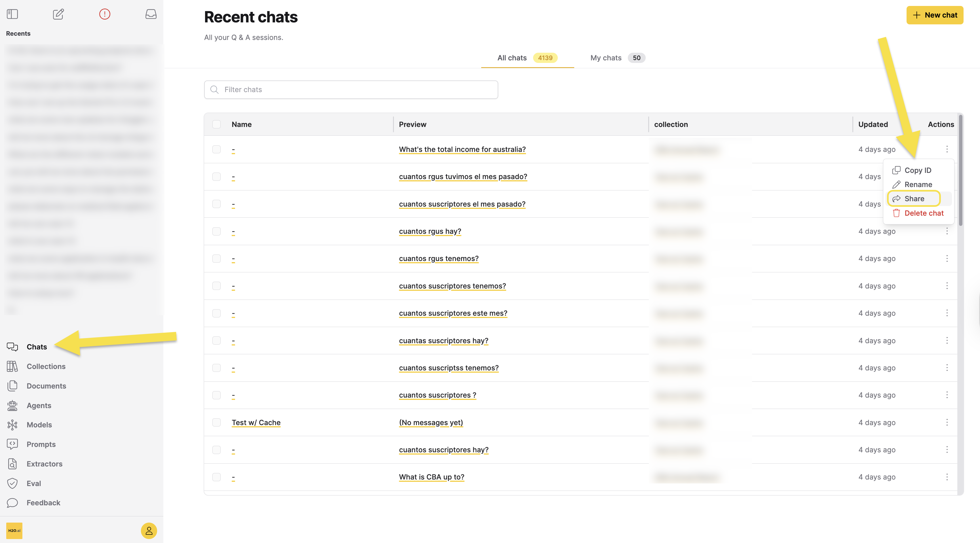Viewport: 980px width, 543px height.
Task: Check the select-all header checkbox
Action: point(216,124)
